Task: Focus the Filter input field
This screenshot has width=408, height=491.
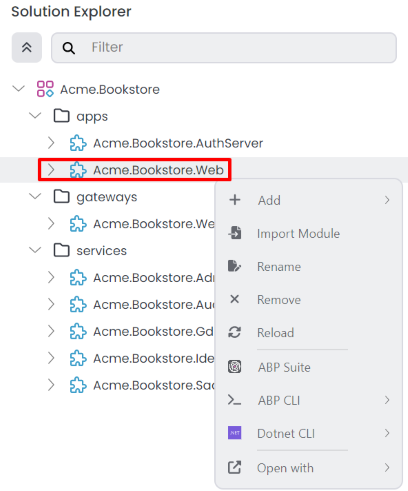Action: click(224, 47)
